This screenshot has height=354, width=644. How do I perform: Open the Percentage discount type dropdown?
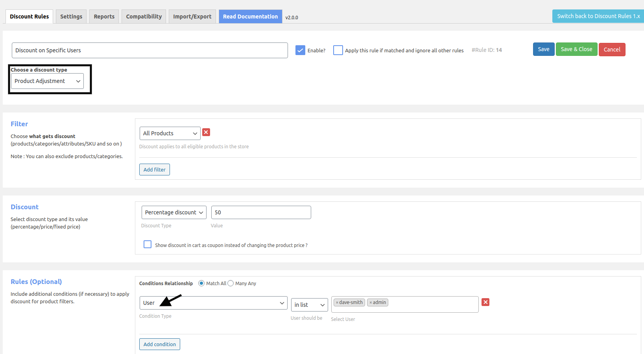174,212
